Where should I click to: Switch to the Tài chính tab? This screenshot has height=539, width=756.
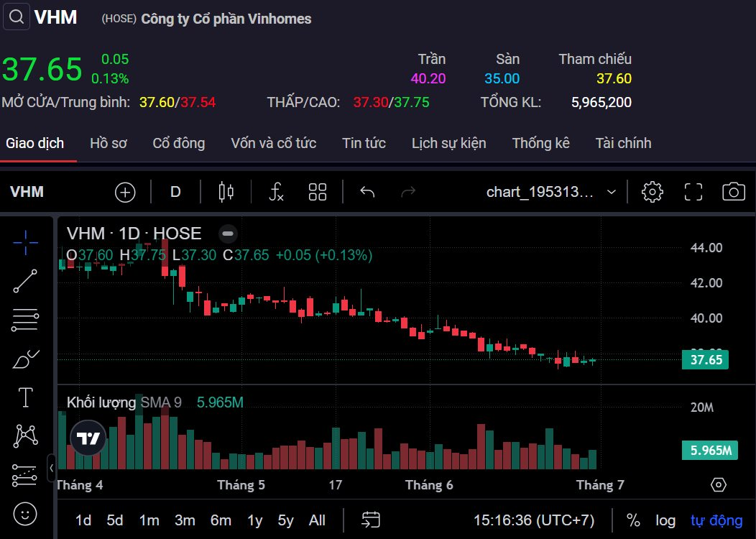623,143
